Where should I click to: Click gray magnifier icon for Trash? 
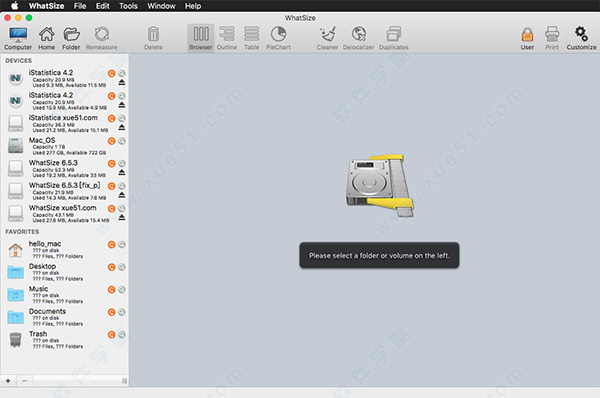[x=122, y=334]
